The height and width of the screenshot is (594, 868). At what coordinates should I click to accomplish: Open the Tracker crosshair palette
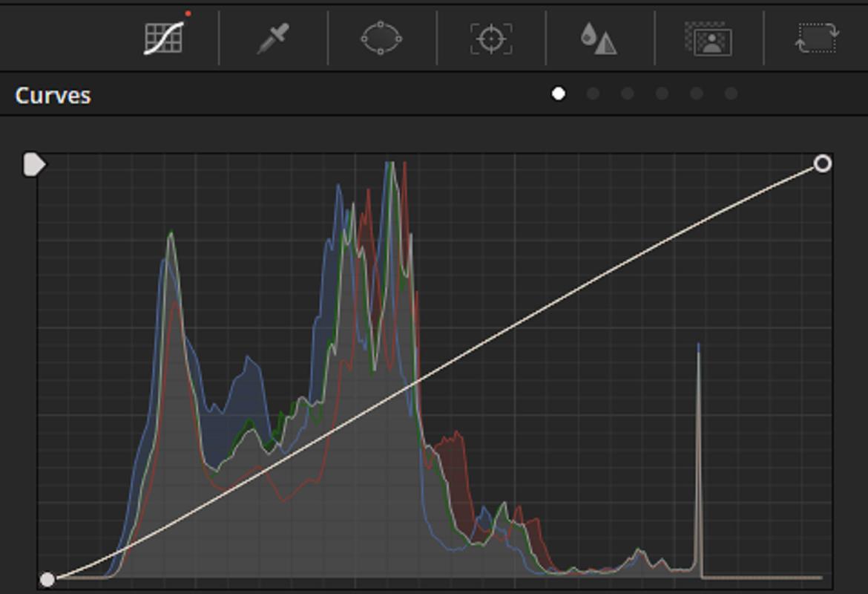click(x=491, y=39)
